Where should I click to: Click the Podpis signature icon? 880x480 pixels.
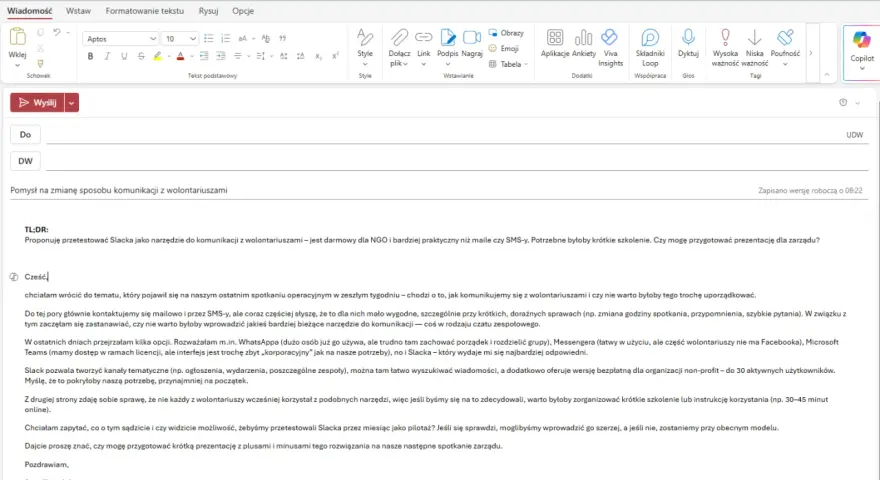pos(448,38)
